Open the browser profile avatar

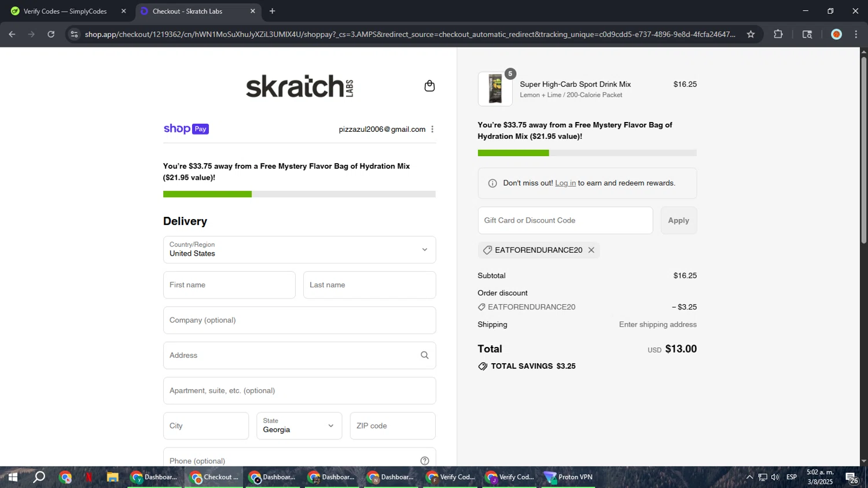pos(836,34)
